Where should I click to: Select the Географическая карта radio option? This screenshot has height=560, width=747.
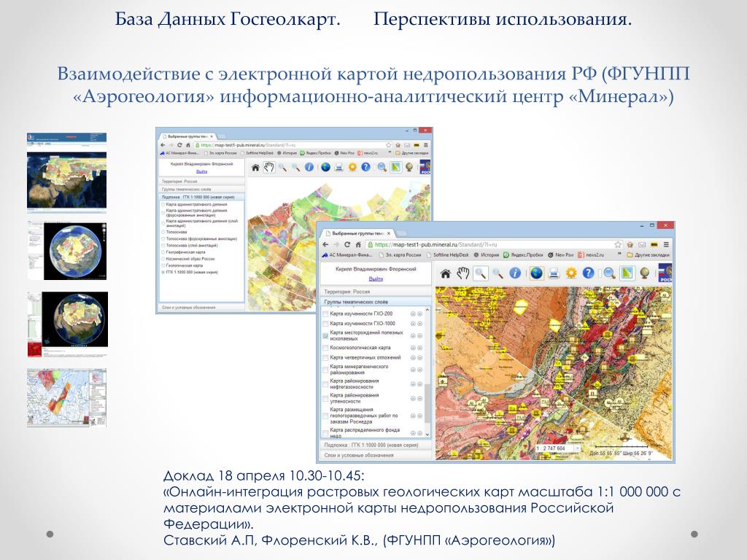pos(163,252)
